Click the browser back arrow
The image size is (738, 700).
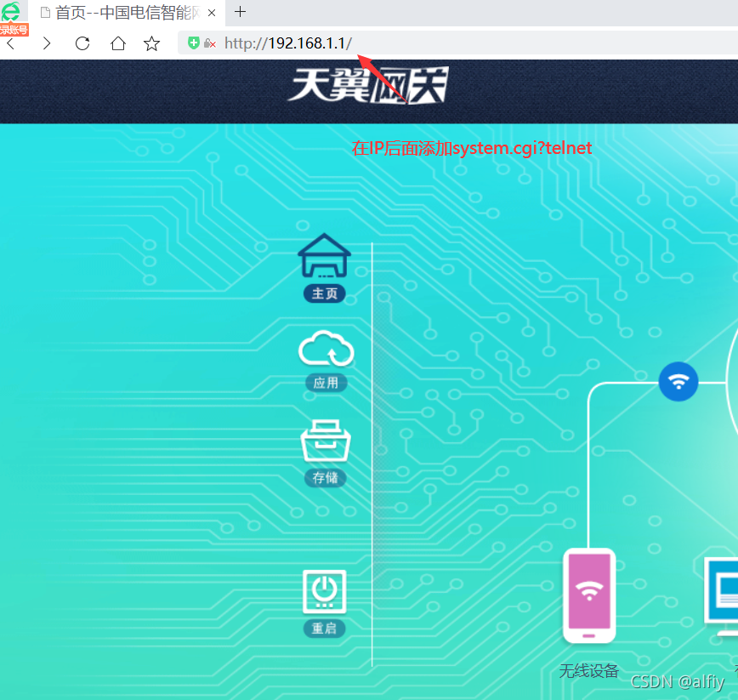click(x=11, y=43)
